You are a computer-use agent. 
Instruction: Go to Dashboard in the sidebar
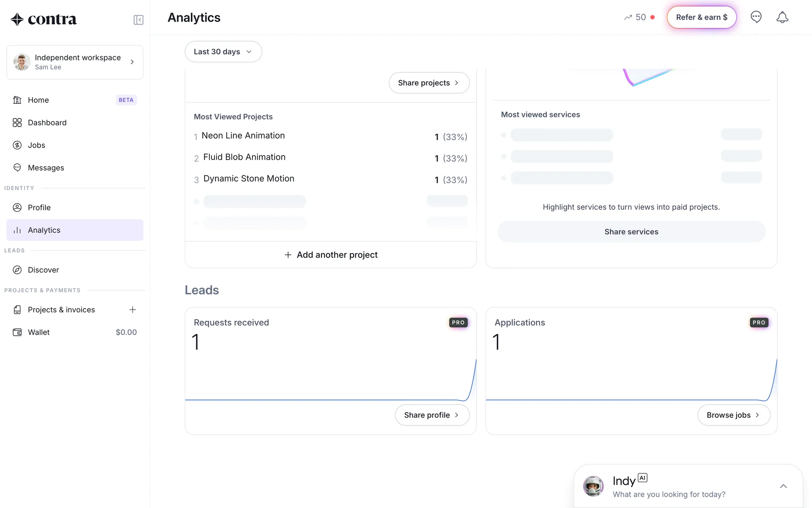(47, 123)
